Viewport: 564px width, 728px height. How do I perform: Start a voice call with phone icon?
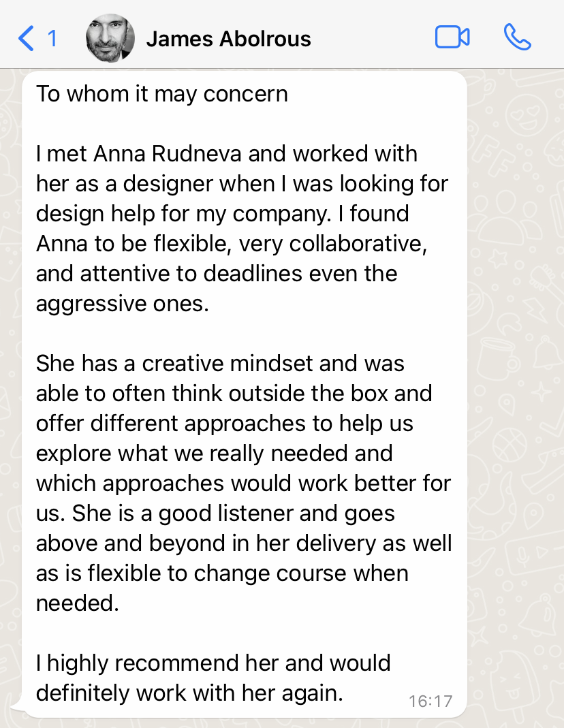(x=517, y=37)
